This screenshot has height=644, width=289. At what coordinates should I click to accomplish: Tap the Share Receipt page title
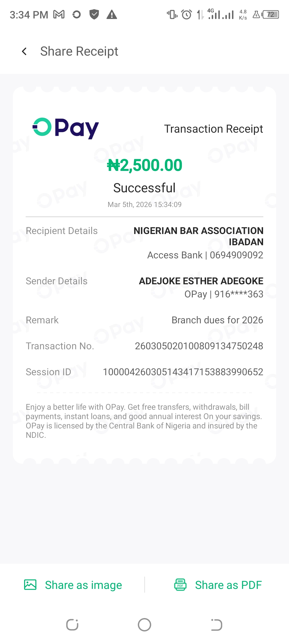tap(79, 51)
